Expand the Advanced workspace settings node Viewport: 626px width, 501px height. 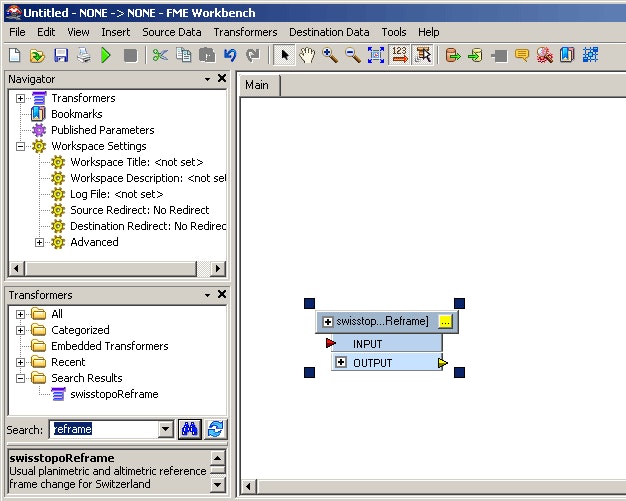[40, 242]
